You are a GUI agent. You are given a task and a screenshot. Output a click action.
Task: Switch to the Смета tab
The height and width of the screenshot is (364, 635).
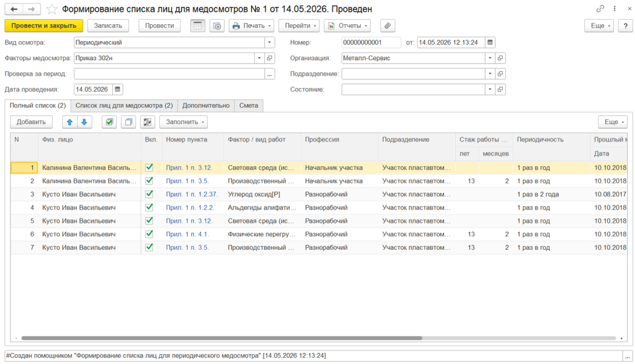coord(249,105)
